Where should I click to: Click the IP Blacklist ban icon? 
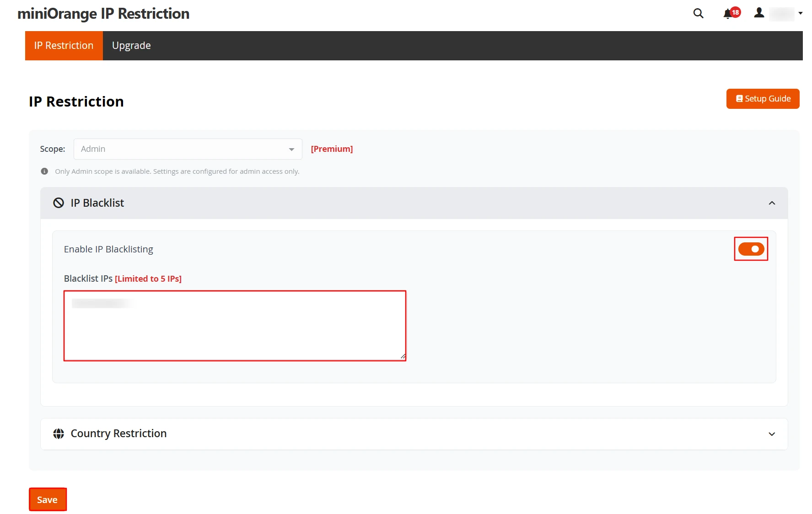[x=59, y=203]
